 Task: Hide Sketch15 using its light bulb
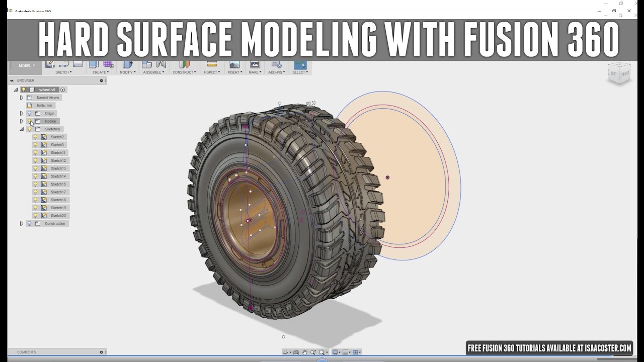click(x=35, y=184)
